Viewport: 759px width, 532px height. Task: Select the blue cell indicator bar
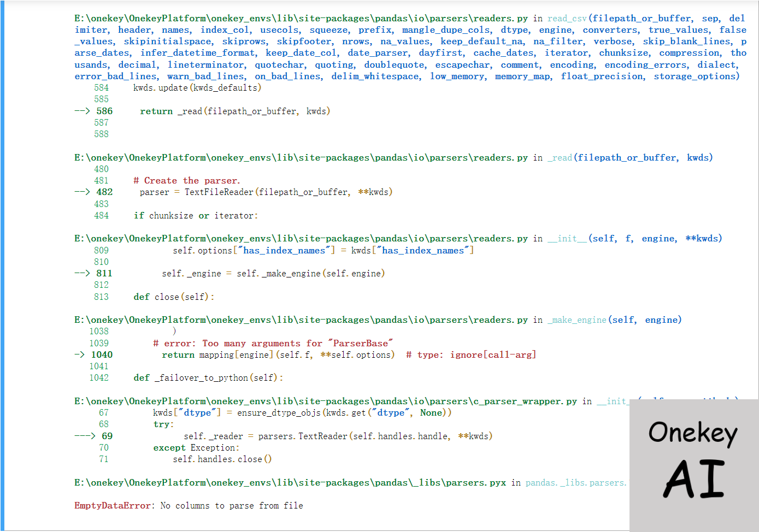(x=2, y=265)
